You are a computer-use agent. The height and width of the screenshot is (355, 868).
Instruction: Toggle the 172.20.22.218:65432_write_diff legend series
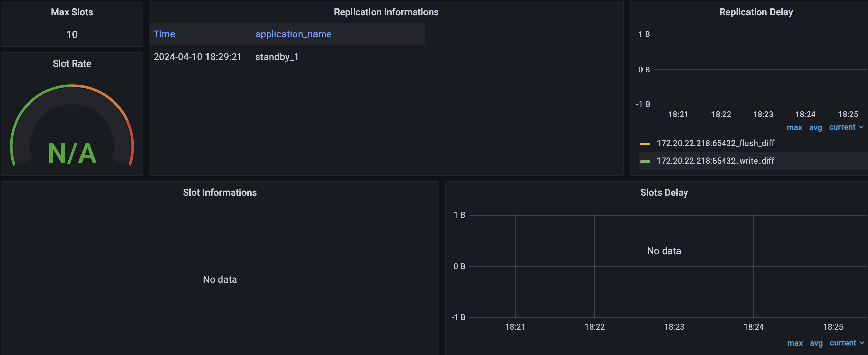[x=715, y=161]
